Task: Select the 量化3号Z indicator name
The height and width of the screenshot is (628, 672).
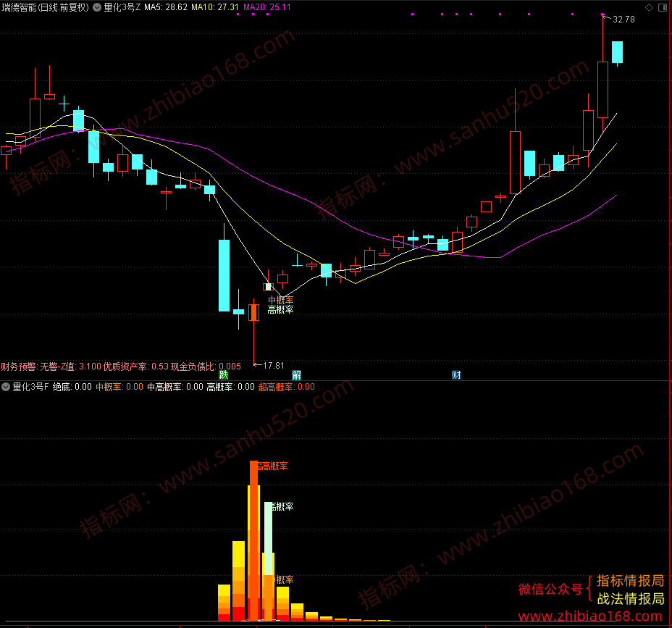Action: tap(122, 7)
